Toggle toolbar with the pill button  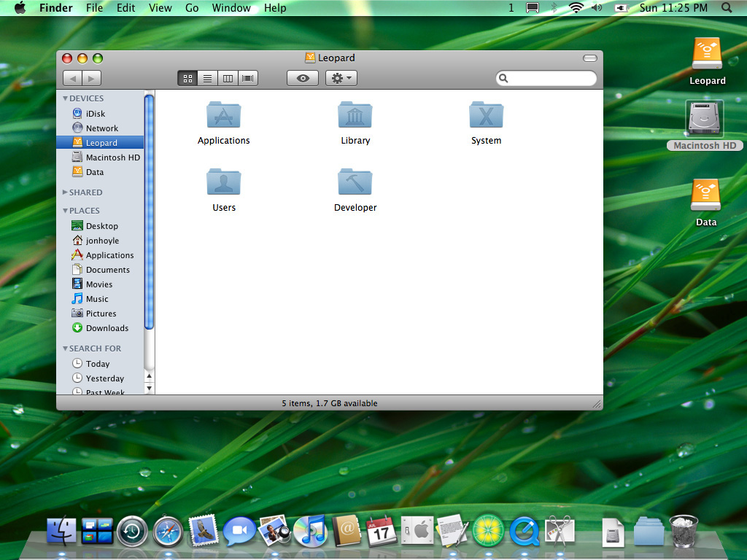coord(589,58)
